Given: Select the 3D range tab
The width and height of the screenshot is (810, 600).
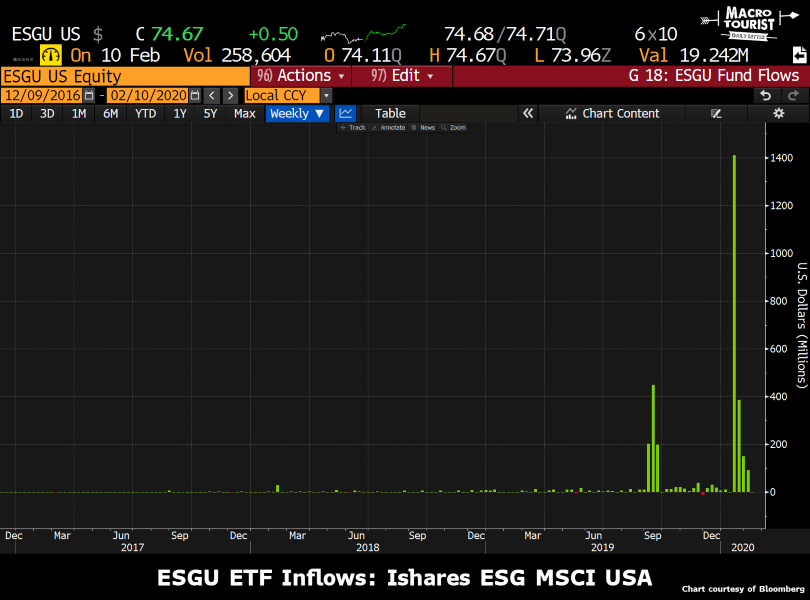Looking at the screenshot, I should [x=48, y=113].
